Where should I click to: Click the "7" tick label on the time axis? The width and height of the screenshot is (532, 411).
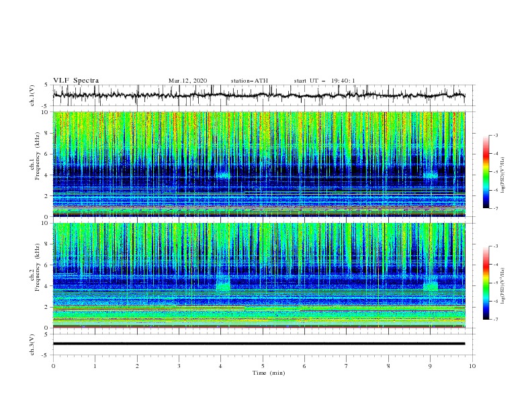click(347, 366)
